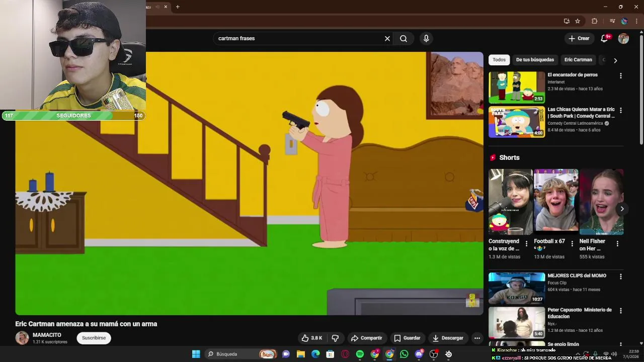Open options for Las Chicas Quieren Matar a Eric

620,110
